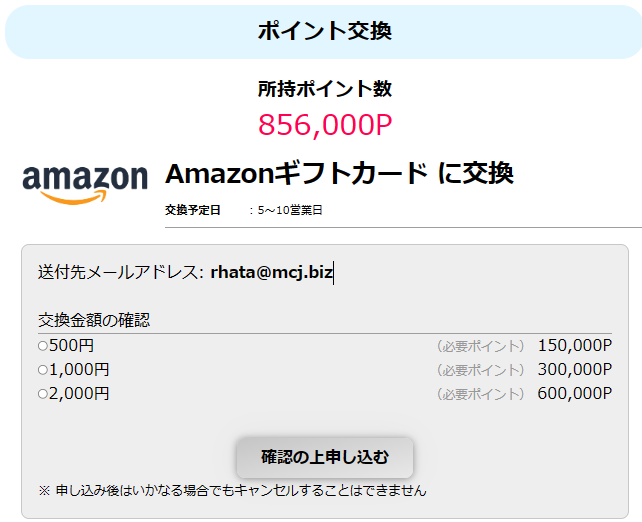Click the 交換金額の確認 section title
The image size is (642, 522).
(93, 320)
